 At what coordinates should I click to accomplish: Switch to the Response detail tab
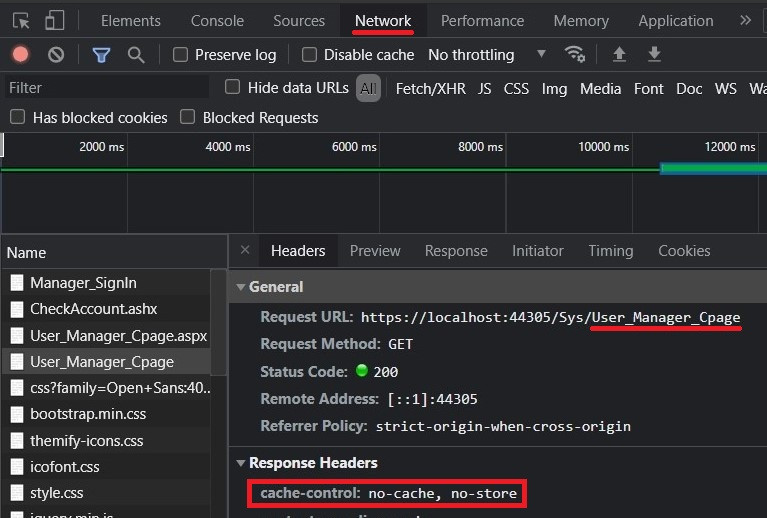coord(456,251)
